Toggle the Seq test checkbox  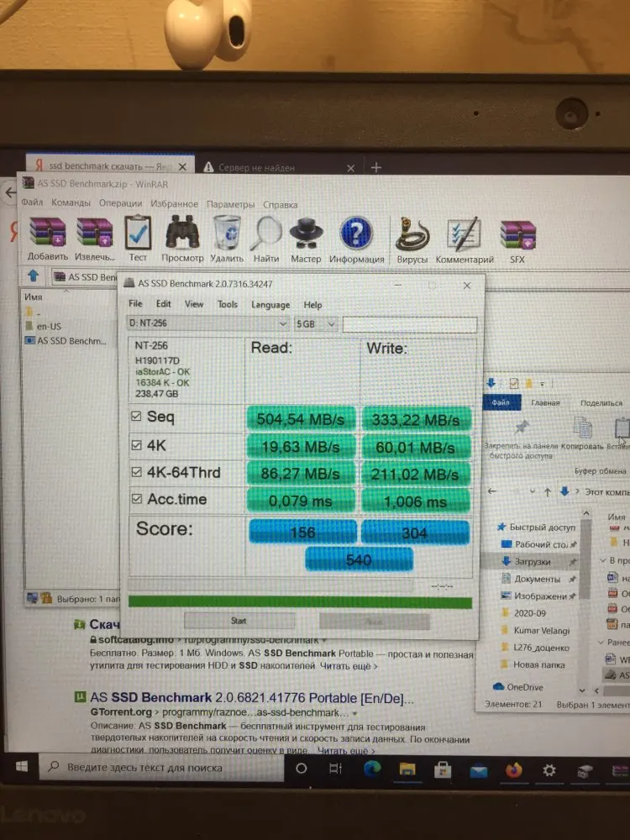(x=136, y=416)
